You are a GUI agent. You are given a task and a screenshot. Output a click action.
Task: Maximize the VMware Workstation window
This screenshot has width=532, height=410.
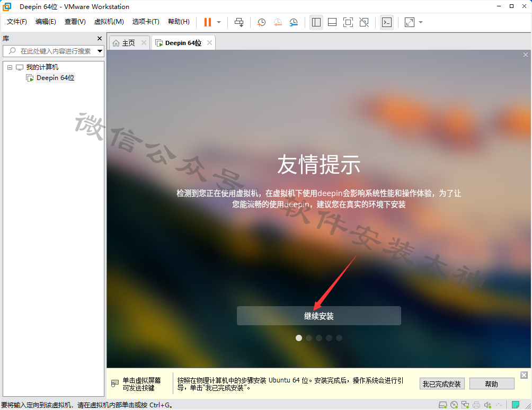coord(511,6)
